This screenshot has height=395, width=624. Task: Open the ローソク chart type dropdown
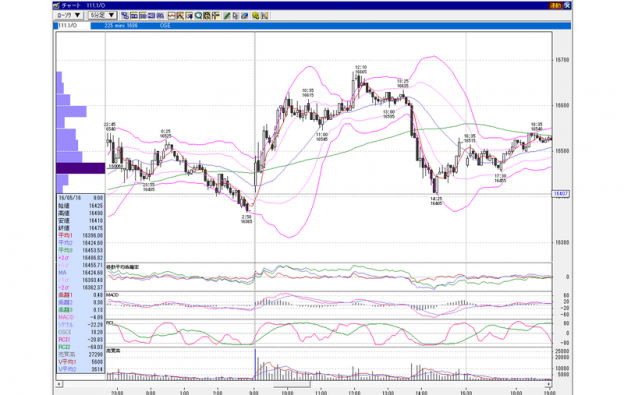point(68,15)
